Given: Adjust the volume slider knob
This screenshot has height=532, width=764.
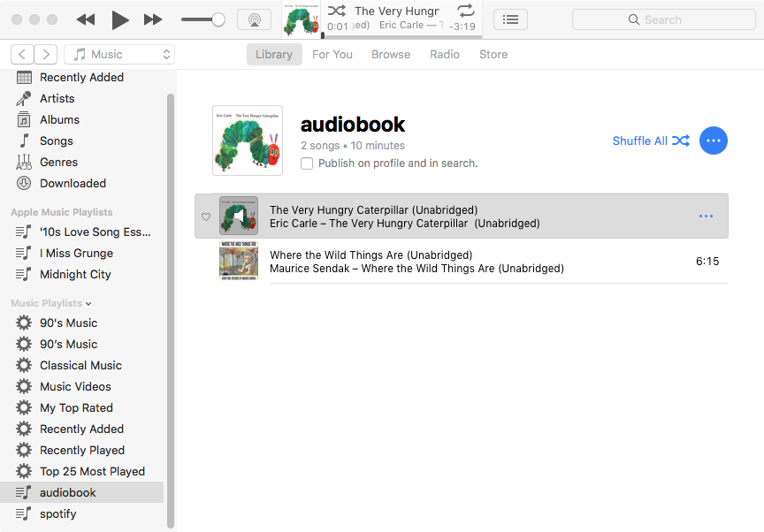Looking at the screenshot, I should click(x=218, y=19).
